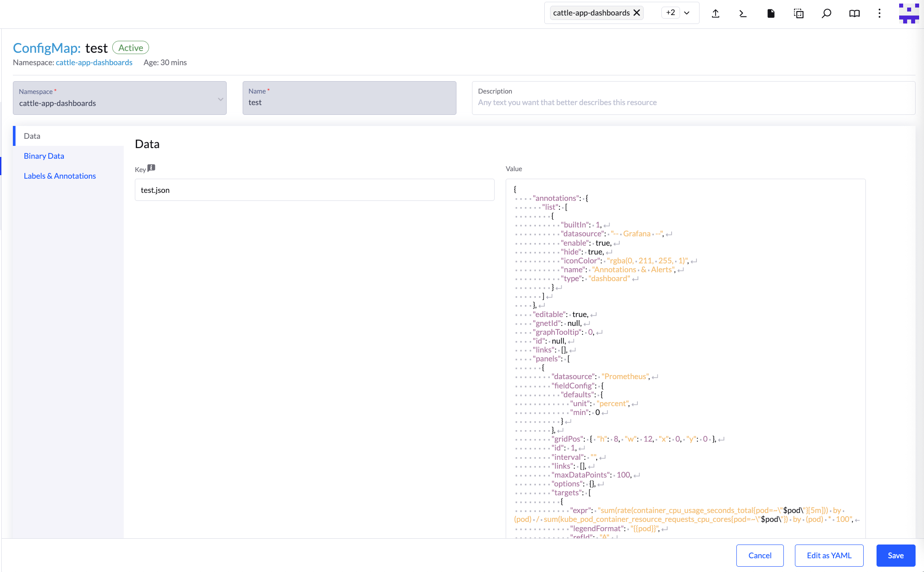Click the download kubeconfig file icon

point(771,13)
